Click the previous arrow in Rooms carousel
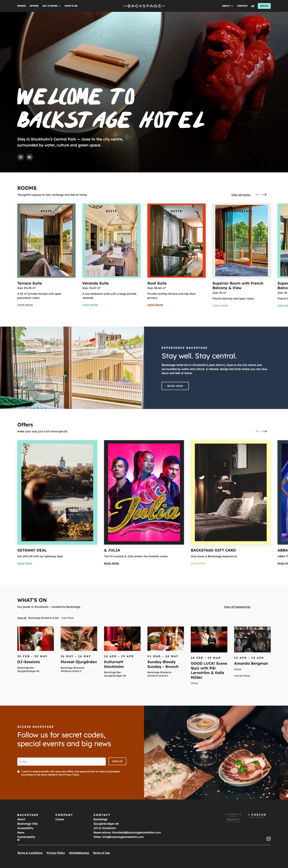 (x=258, y=195)
